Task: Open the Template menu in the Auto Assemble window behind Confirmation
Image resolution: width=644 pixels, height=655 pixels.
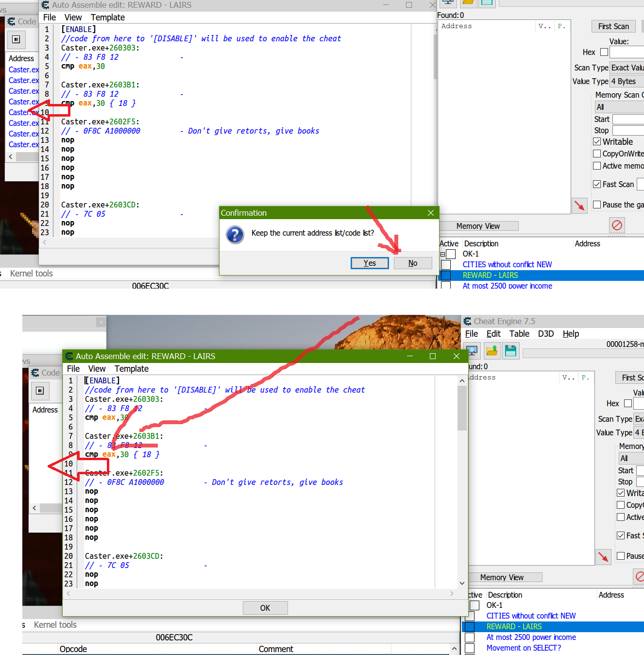Action: 108,17
